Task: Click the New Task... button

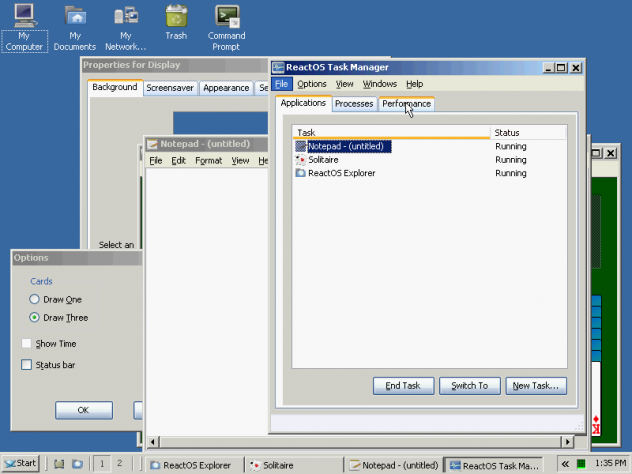Action: coord(535,386)
